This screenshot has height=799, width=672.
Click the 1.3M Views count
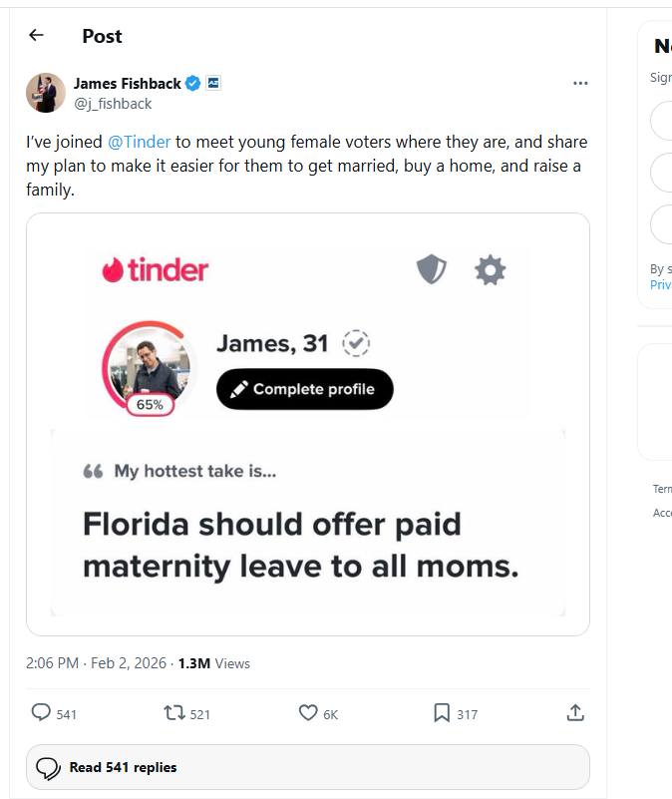click(213, 663)
